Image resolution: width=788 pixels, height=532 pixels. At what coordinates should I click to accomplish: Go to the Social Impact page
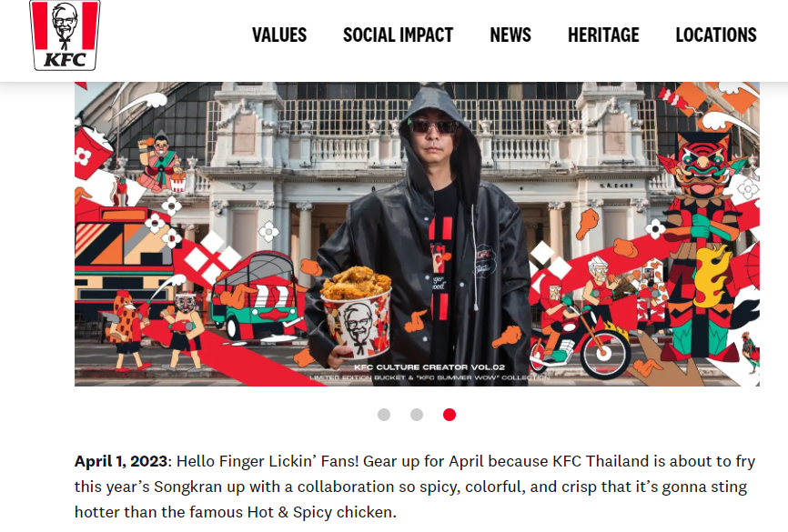tap(398, 35)
